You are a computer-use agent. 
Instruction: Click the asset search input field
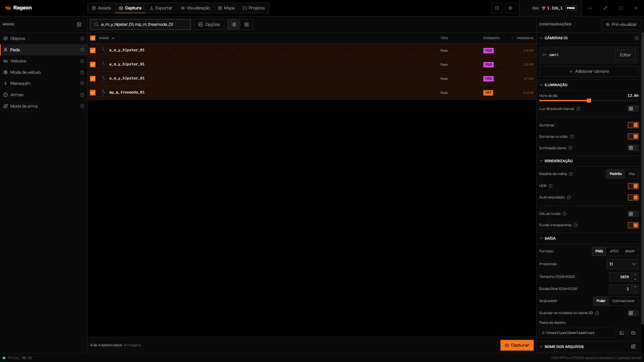(141, 24)
